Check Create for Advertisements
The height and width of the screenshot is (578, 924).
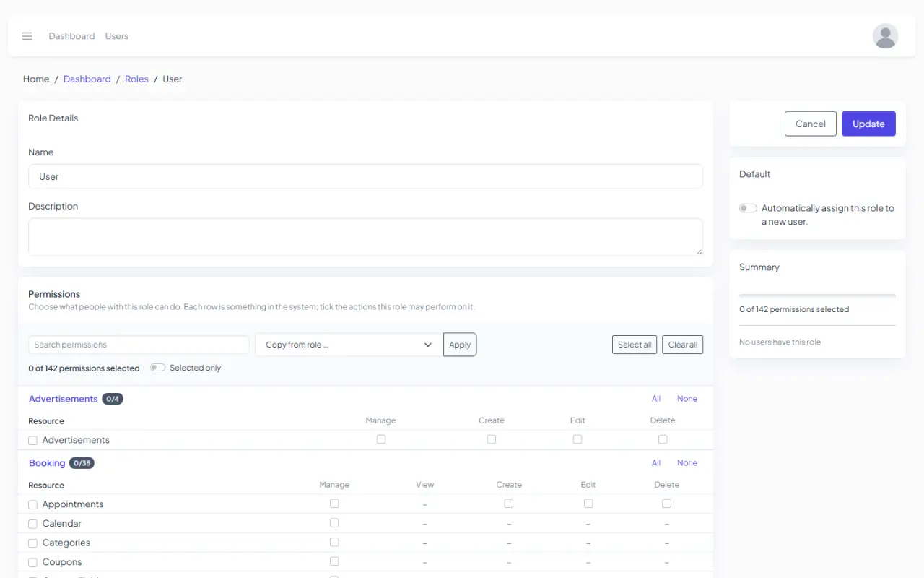pos(492,439)
